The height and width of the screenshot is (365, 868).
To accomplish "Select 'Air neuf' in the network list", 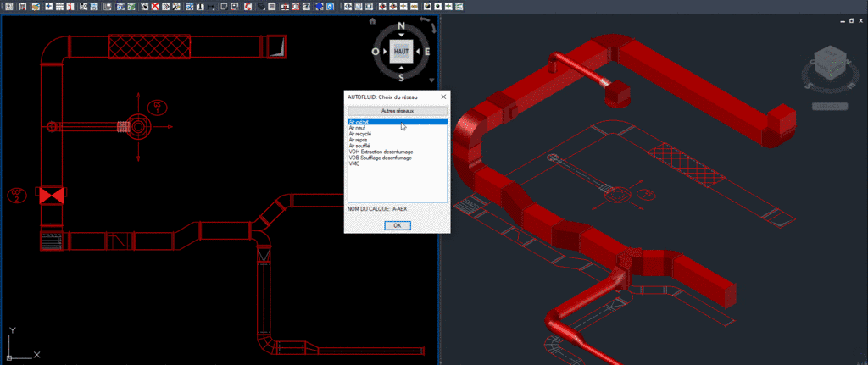I will click(357, 128).
